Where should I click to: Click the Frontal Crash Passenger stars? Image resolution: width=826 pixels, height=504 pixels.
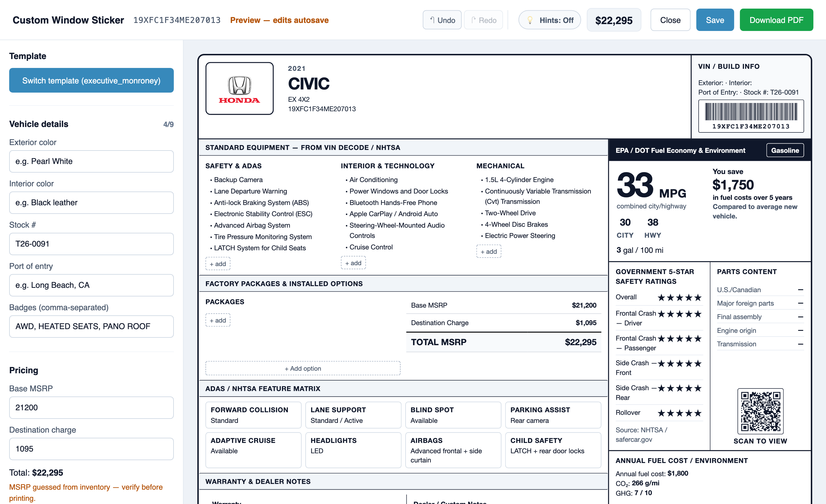point(679,339)
